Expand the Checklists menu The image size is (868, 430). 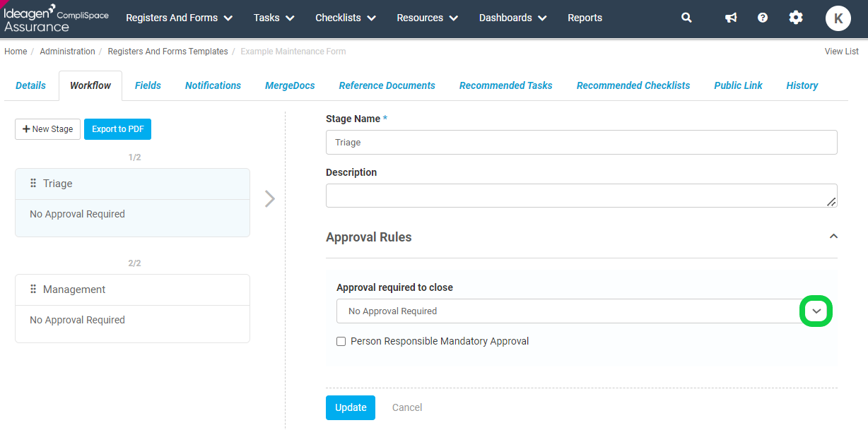coord(346,18)
